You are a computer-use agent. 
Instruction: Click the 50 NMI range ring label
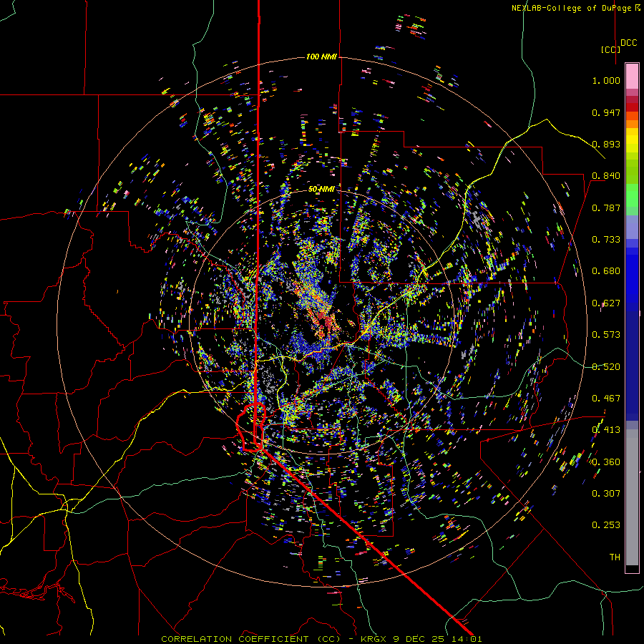click(x=321, y=189)
